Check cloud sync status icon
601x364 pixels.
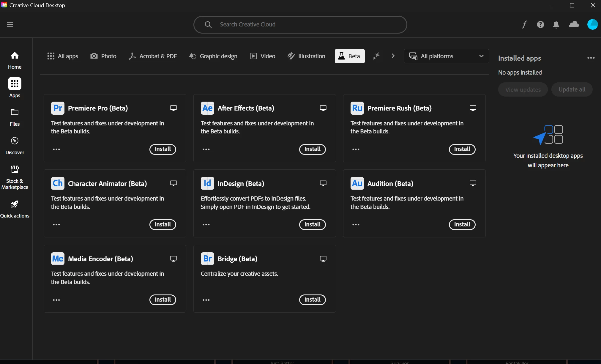pyautogui.click(x=574, y=24)
